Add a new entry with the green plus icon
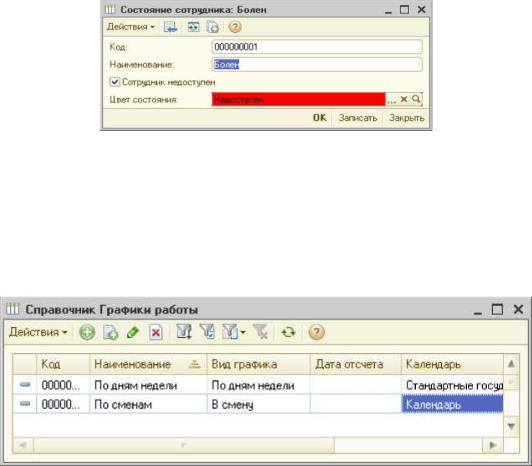The height and width of the screenshot is (466, 532). 87,332
